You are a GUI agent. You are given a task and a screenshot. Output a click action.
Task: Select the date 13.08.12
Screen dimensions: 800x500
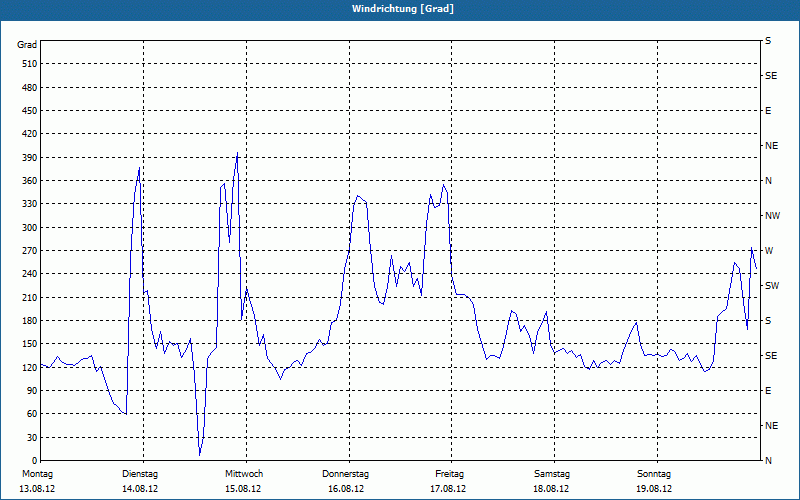37,489
